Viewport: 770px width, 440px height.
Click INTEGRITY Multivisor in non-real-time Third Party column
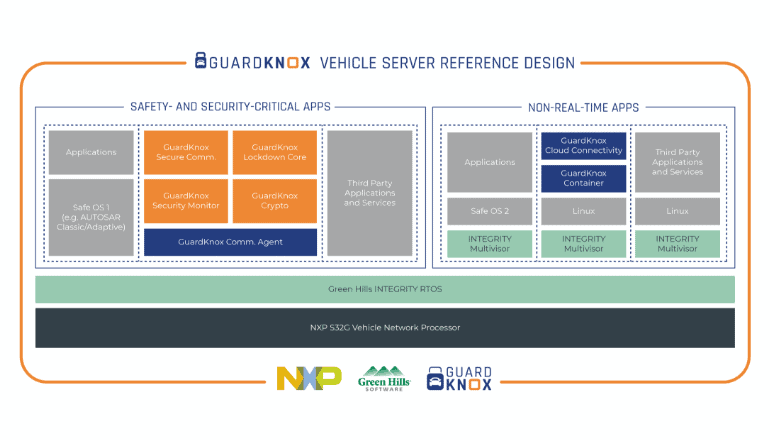click(678, 244)
